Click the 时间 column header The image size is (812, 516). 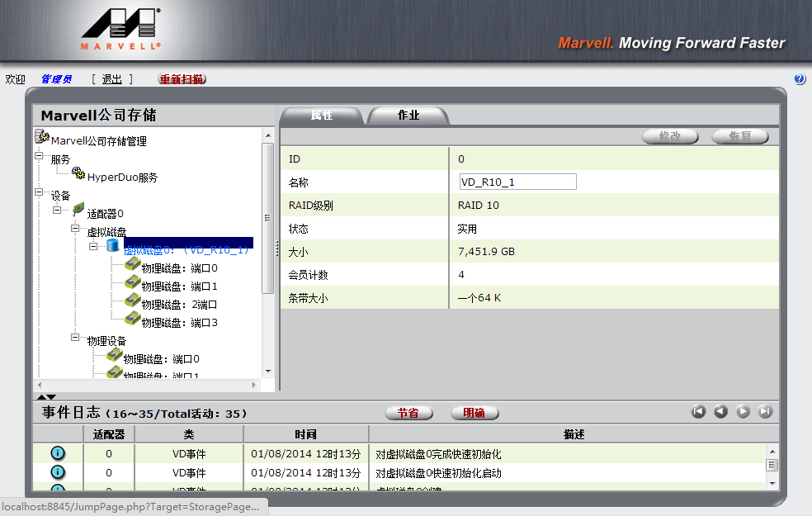pos(305,434)
